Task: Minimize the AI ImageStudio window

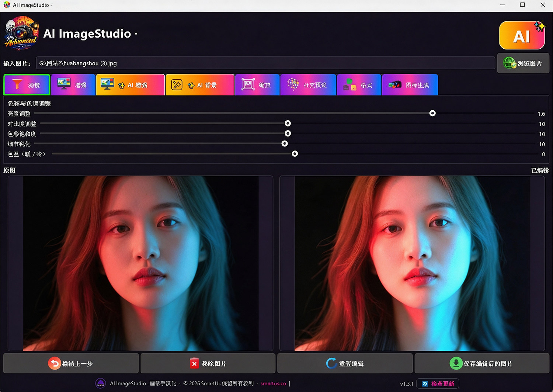Action: (x=502, y=5)
